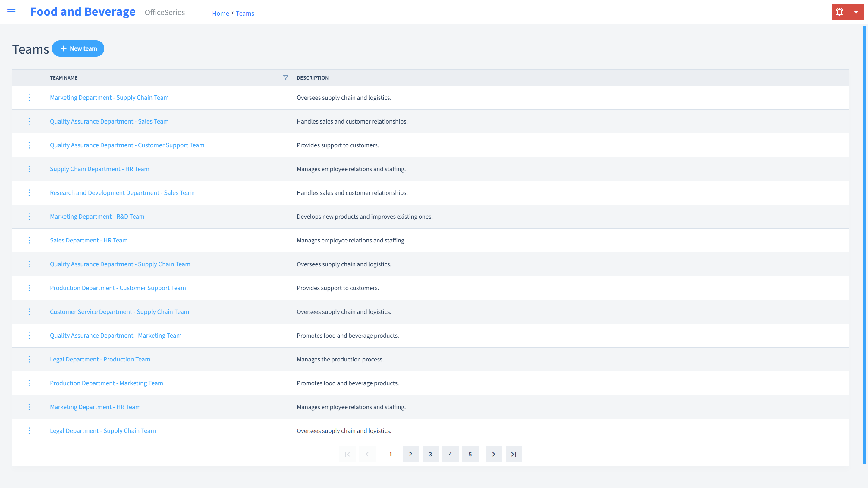Click the next page arrow button
Viewport: 868px width, 488px height.
494,454
